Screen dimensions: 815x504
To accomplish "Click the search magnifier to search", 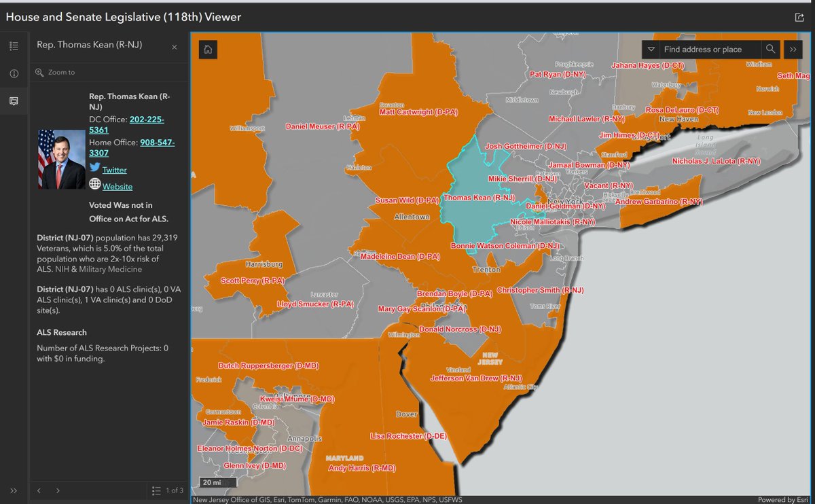I will point(771,49).
